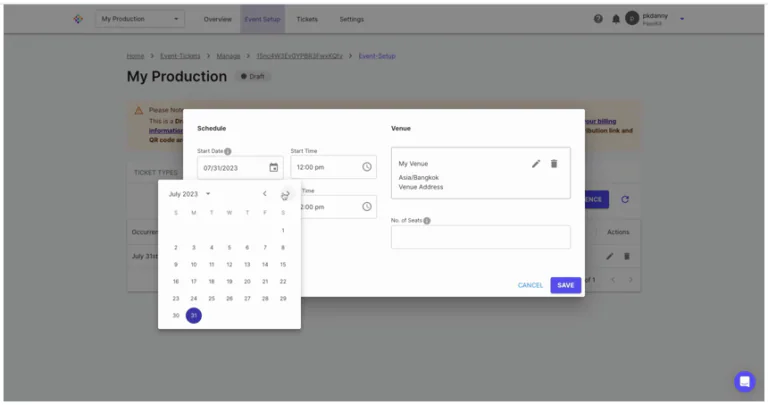Select July 30 in the calendar
Viewport: 768px width, 405px height.
176,315
